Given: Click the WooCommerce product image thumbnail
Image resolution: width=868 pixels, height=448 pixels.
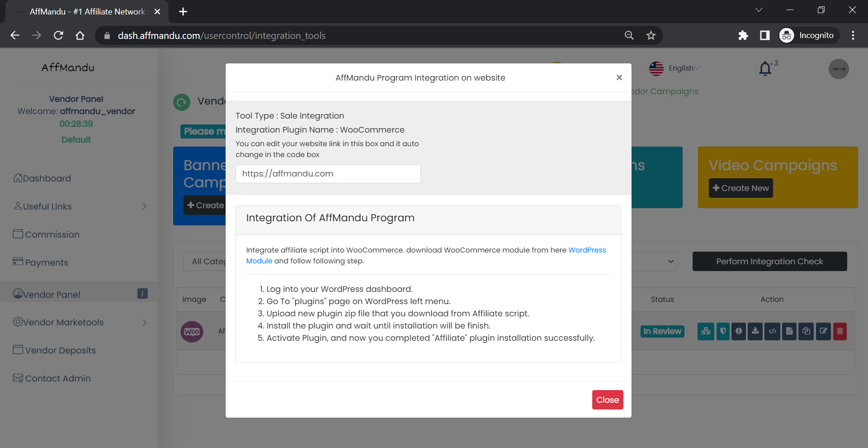Looking at the screenshot, I should coord(192,332).
